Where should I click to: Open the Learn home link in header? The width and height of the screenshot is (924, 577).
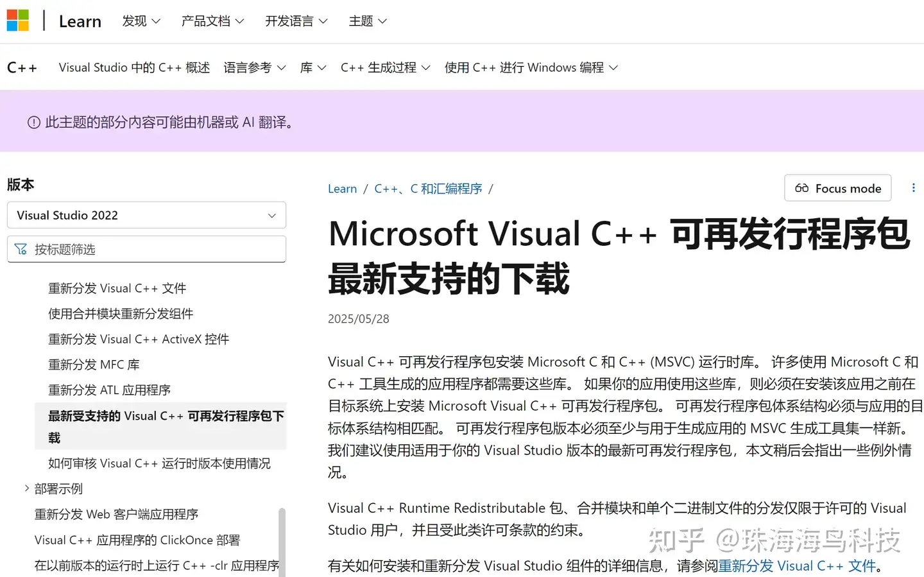[80, 21]
